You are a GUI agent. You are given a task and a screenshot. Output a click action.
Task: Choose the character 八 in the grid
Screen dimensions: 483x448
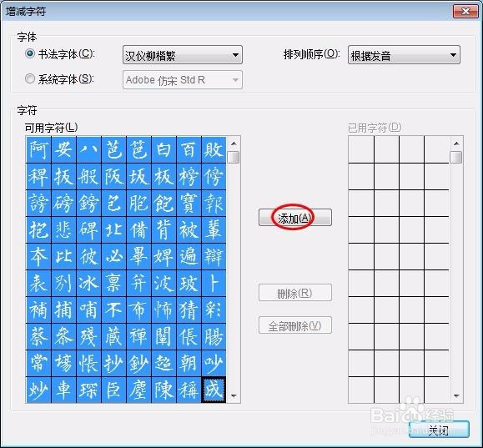tap(88, 149)
